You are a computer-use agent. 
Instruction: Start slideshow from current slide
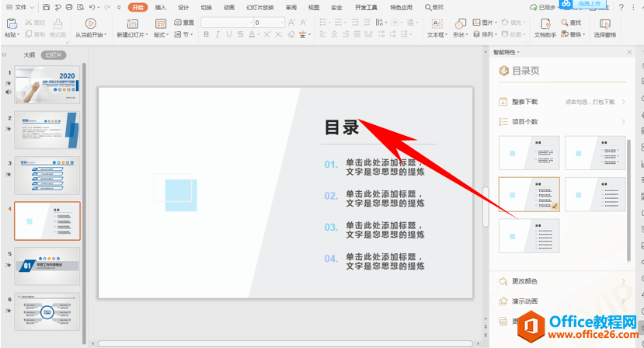pos(91,25)
